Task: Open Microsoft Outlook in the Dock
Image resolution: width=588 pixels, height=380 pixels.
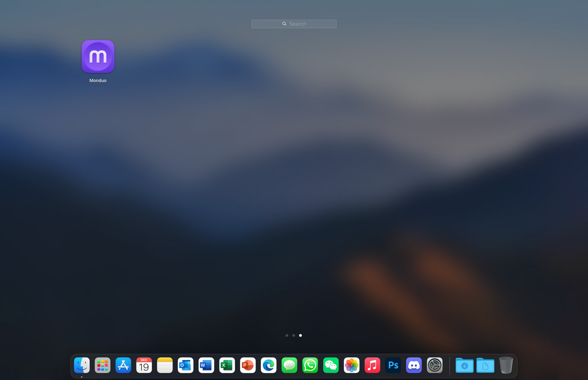Action: coord(186,365)
